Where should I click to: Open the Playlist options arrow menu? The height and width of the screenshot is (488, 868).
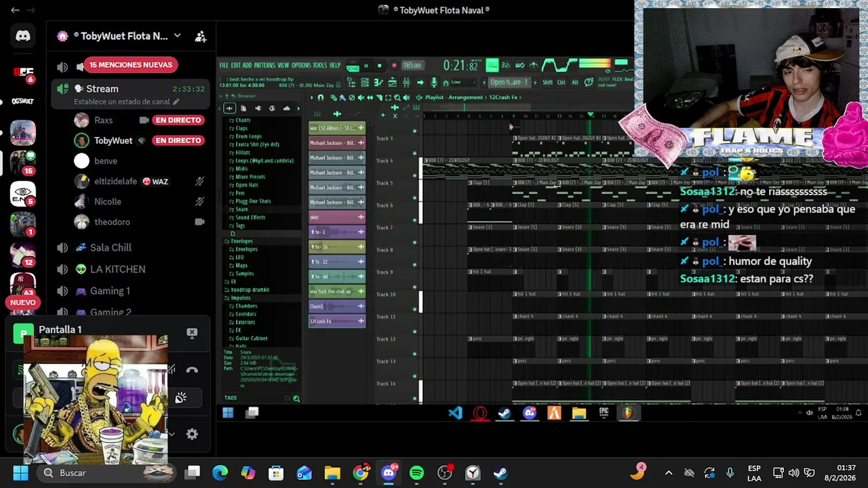point(311,98)
